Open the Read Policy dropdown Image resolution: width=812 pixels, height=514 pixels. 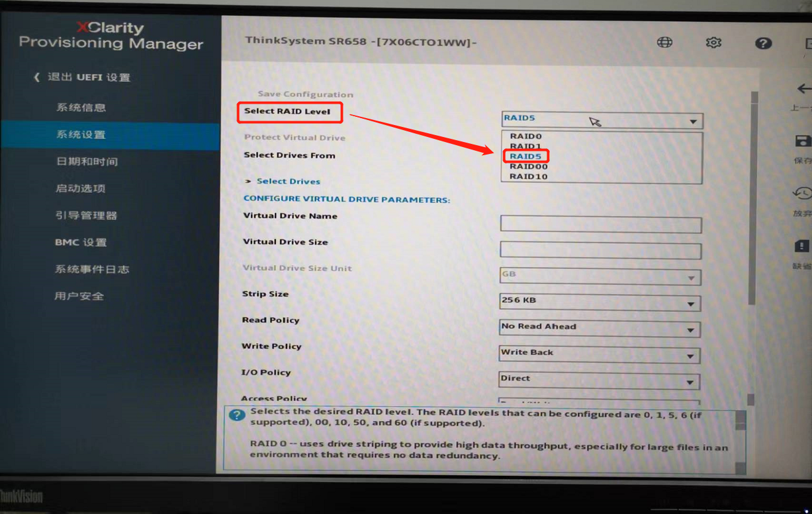pyautogui.click(x=600, y=328)
